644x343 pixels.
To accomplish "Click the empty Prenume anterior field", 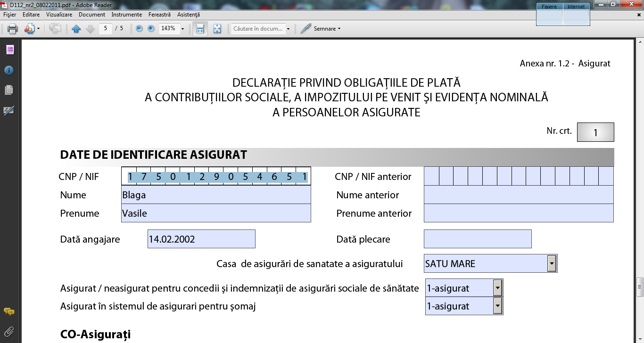I will pos(519,213).
